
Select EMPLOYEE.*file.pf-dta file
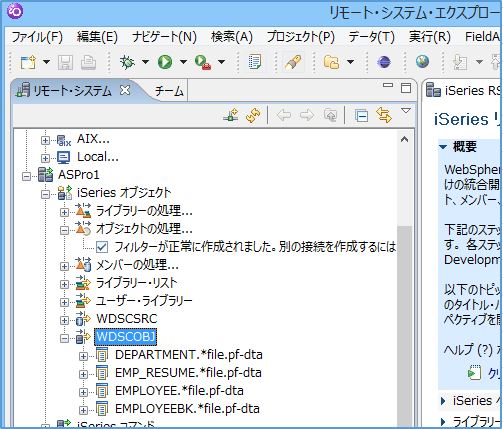point(179,391)
